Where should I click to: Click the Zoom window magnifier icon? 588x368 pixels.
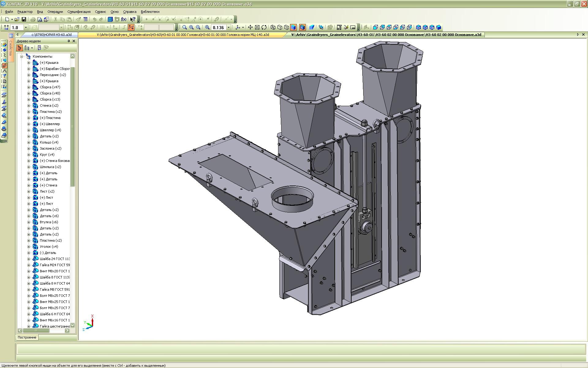click(x=184, y=27)
